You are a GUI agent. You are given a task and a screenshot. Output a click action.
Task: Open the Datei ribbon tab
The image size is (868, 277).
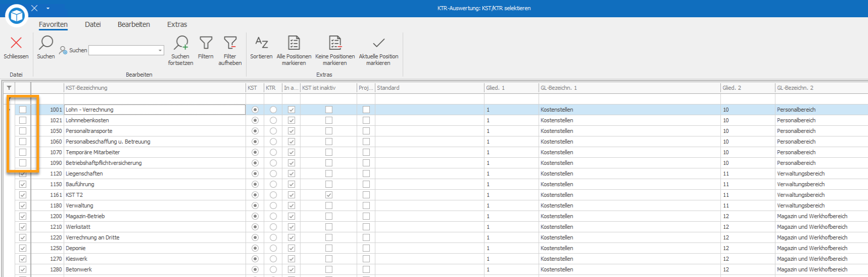pyautogui.click(x=93, y=24)
